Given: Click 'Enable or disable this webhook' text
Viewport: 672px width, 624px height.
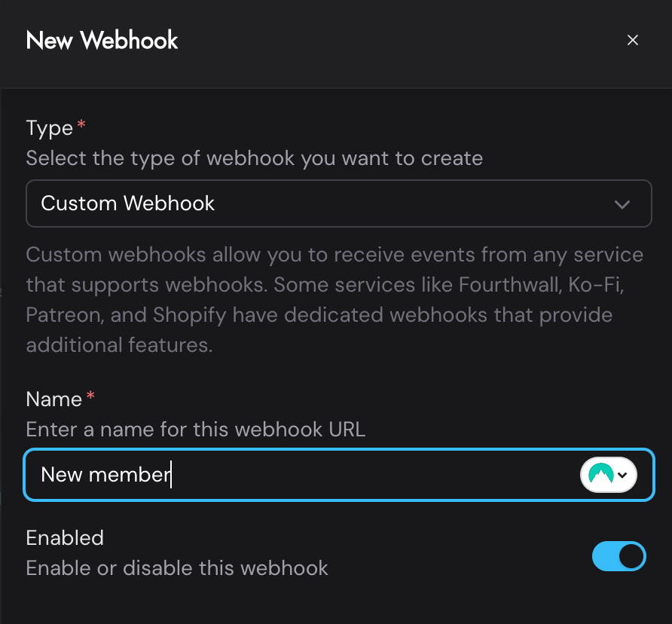Looking at the screenshot, I should tap(177, 567).
